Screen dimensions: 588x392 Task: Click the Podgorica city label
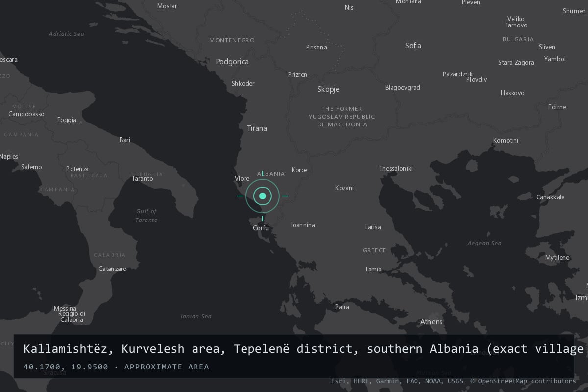pyautogui.click(x=232, y=62)
